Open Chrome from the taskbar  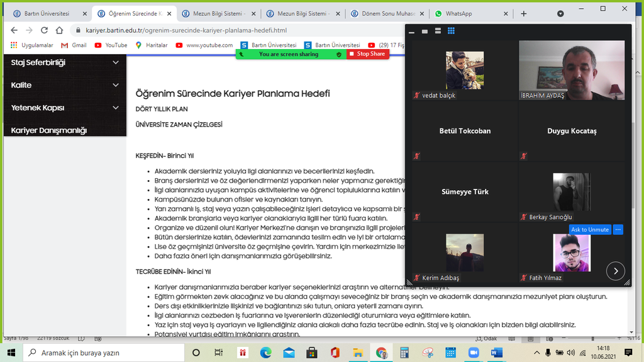tap(381, 353)
